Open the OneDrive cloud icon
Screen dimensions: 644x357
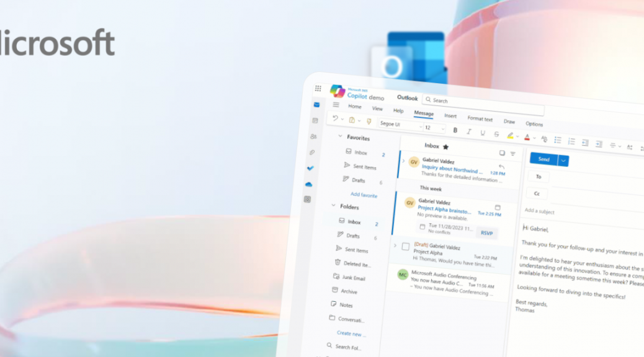tap(309, 184)
